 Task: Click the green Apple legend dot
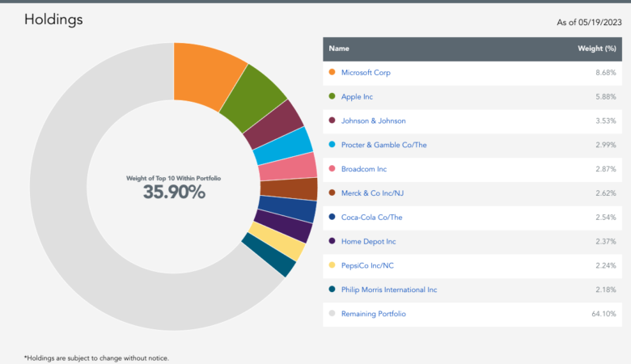332,96
